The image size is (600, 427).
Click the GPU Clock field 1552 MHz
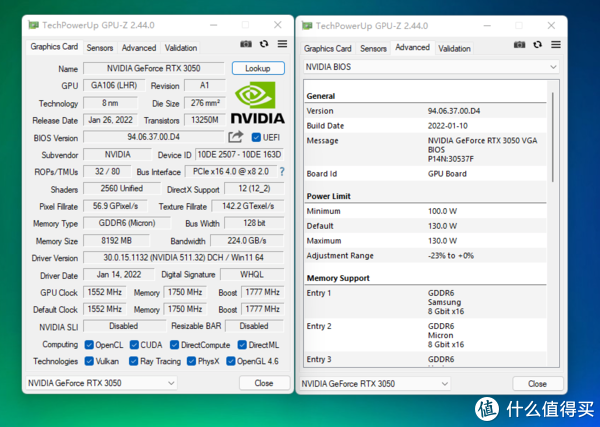coord(104,292)
